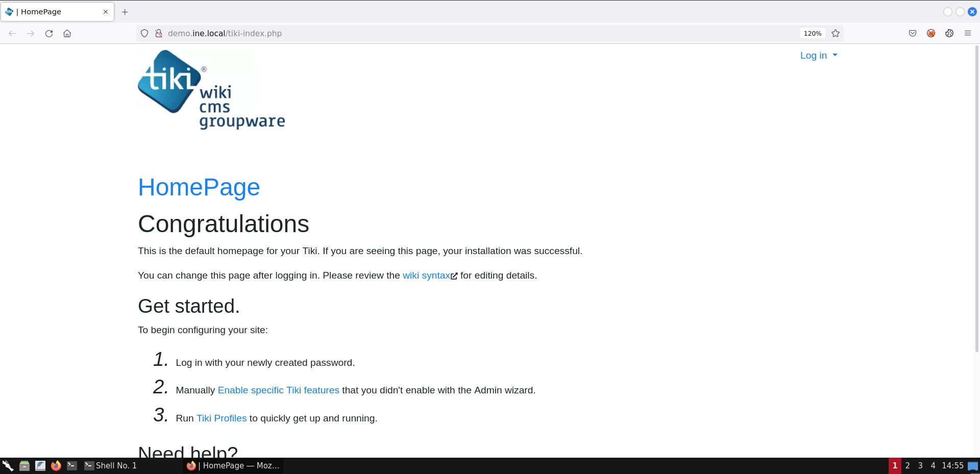980x474 pixels.
Task: Open the extensions icon in toolbar
Action: click(949, 34)
